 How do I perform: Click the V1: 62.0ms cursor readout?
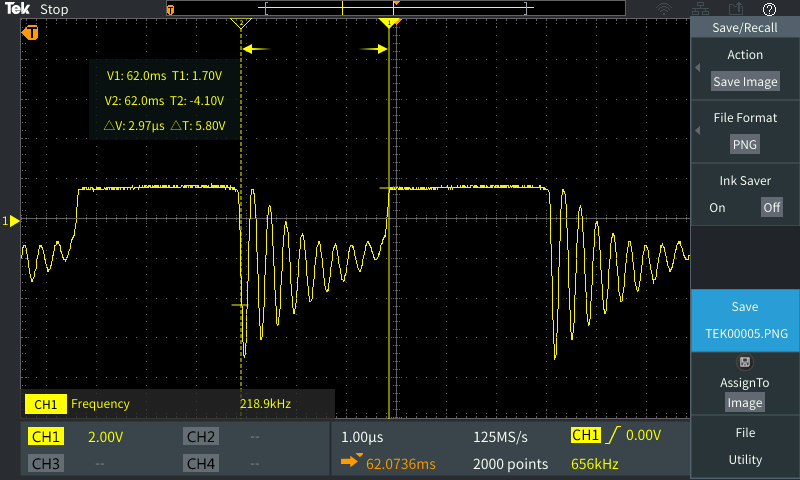136,76
